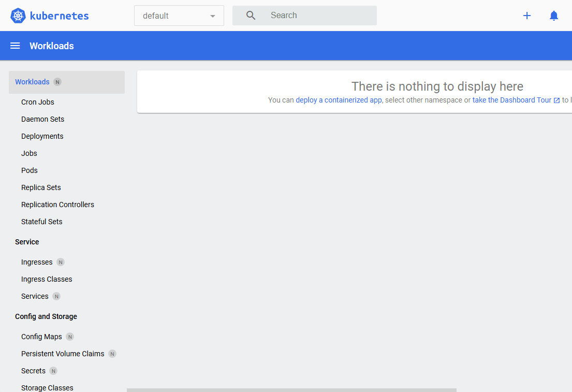Select the Config and Storage heading
Screen dimensions: 572x392
(x=46, y=316)
